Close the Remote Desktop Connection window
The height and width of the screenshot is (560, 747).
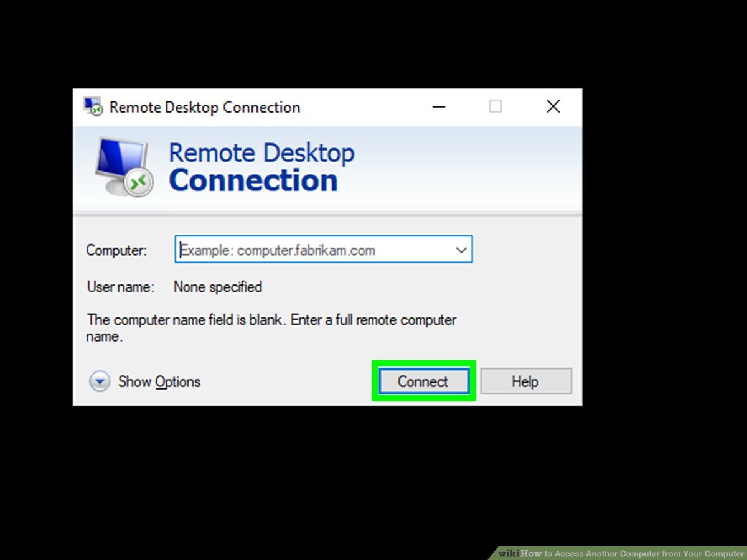pyautogui.click(x=553, y=107)
